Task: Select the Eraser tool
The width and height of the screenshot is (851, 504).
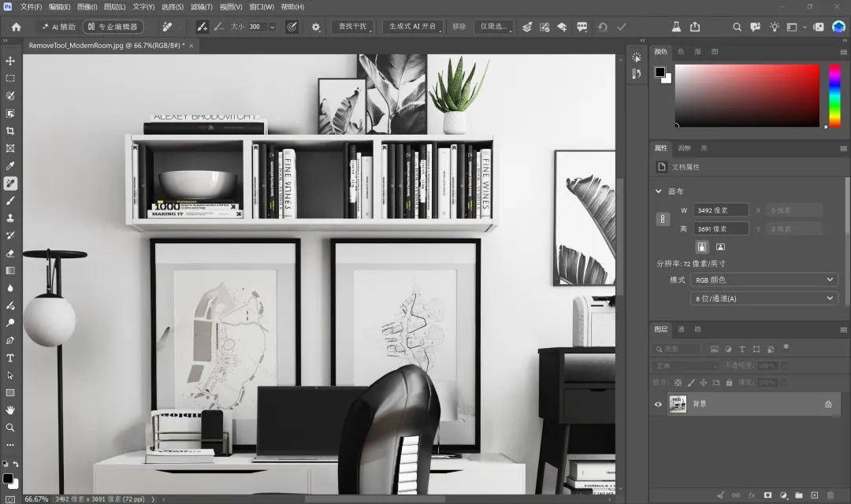Action: [x=10, y=254]
